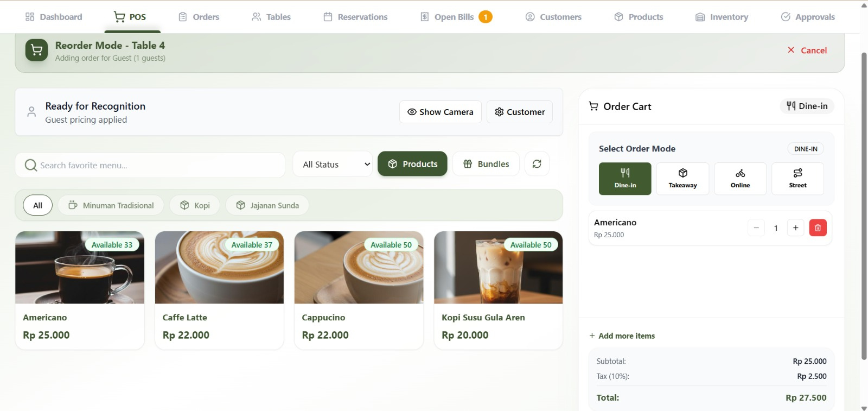
Task: Show the camera via eye button
Action: (440, 112)
